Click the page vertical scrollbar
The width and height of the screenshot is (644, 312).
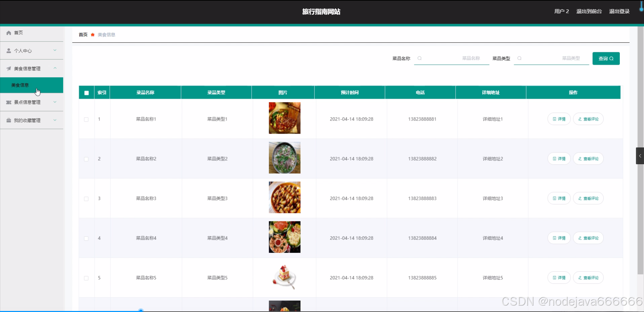pyautogui.click(x=640, y=150)
